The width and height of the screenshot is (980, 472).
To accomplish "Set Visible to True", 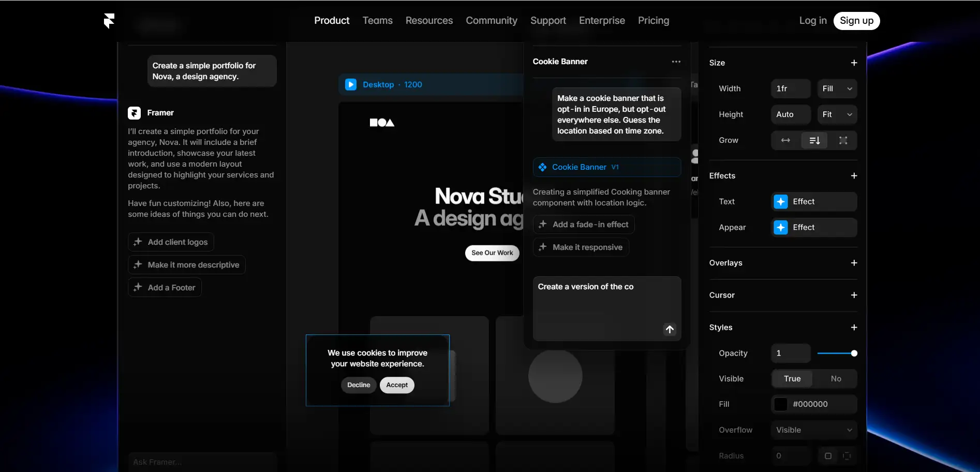I will [x=792, y=379].
